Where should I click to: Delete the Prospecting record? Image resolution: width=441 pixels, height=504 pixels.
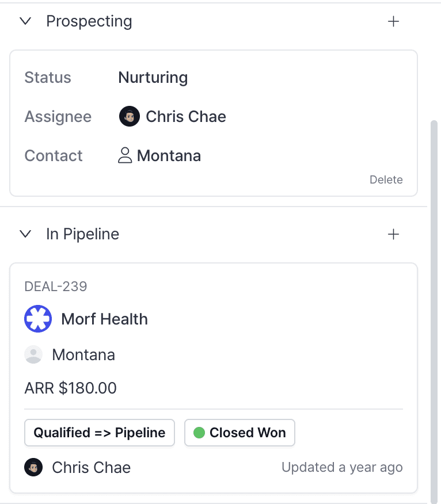(386, 180)
